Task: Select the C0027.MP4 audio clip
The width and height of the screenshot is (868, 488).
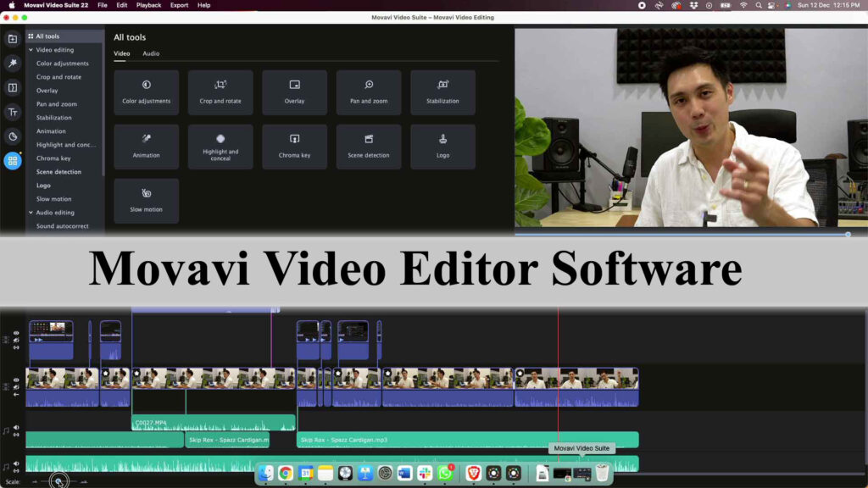Action: [x=213, y=423]
